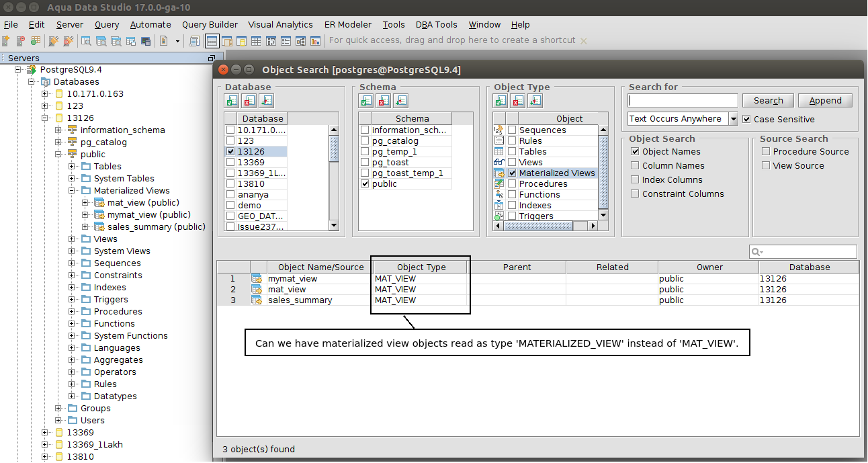
Task: Click the Procedures object type icon
Action: click(x=498, y=183)
